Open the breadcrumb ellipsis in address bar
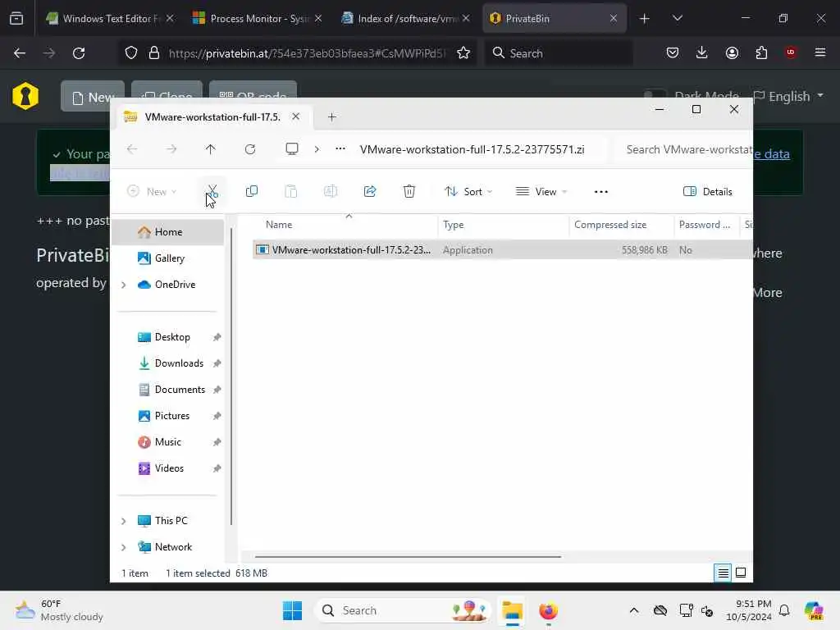This screenshot has width=840, height=630. 340,149
